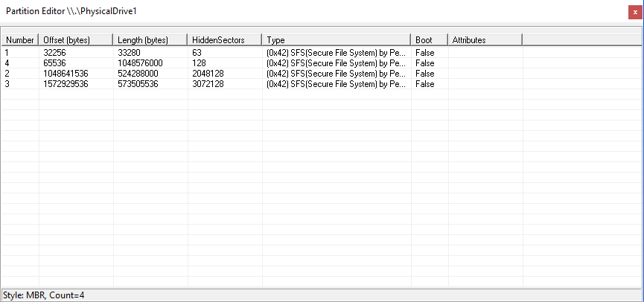Sort by Offset (bytes) column header

point(76,40)
